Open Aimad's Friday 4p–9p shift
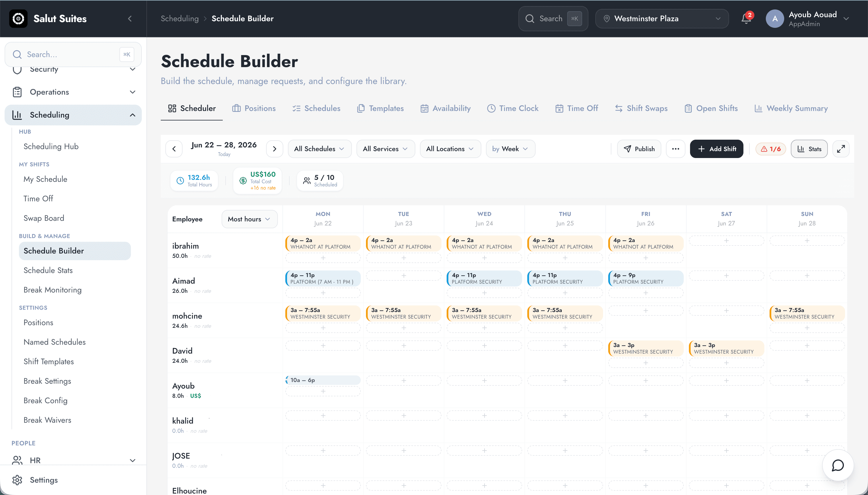 (x=646, y=278)
